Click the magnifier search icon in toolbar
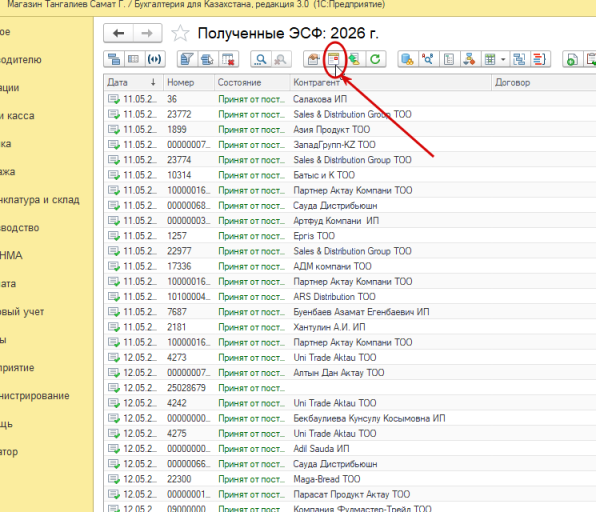The width and height of the screenshot is (596, 512). [261, 59]
